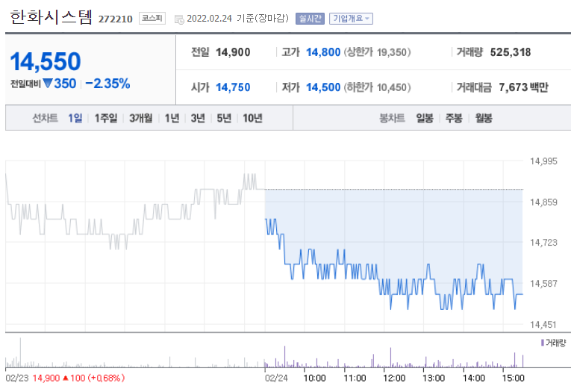Click the 거래대금 value 7,673 백만
The width and height of the screenshot is (571, 392).
point(523,87)
